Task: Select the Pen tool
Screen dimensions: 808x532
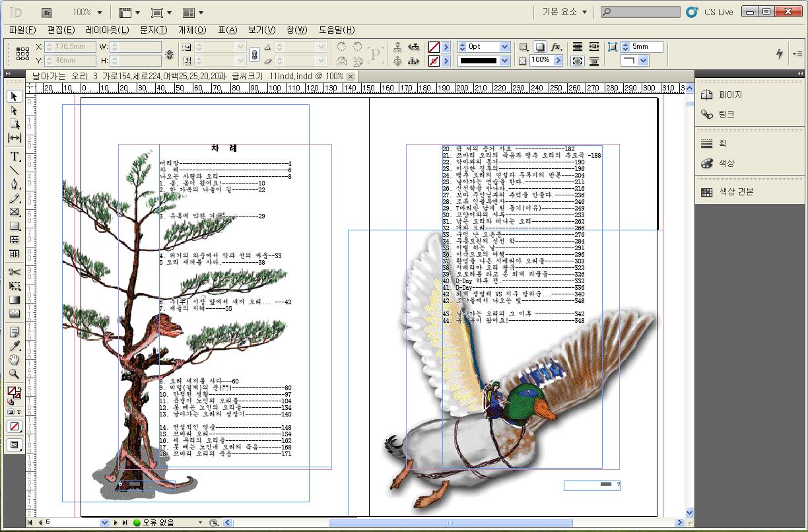Action: tap(15, 183)
